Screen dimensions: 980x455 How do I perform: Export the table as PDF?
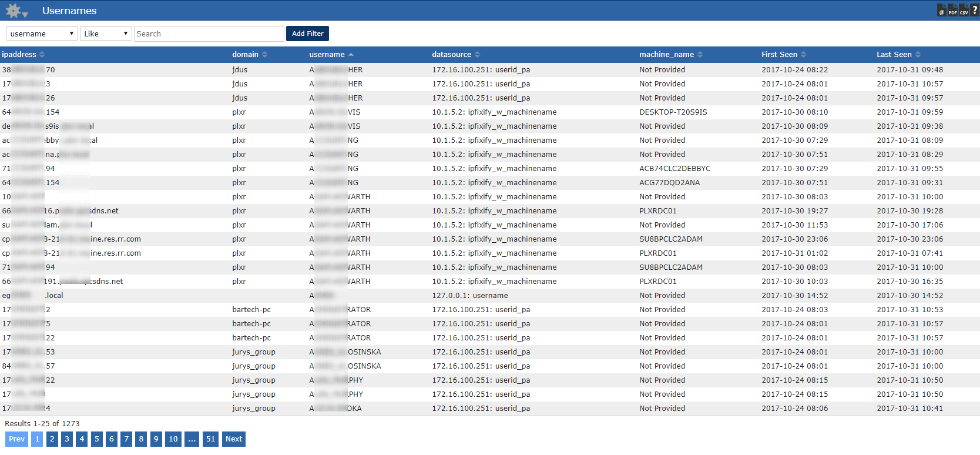[x=952, y=11]
